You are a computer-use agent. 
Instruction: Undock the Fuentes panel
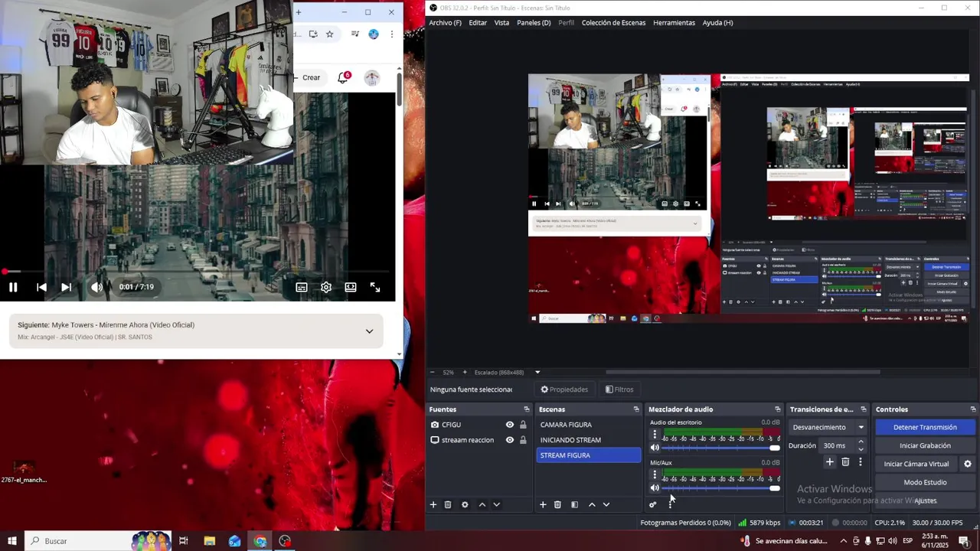pos(526,409)
